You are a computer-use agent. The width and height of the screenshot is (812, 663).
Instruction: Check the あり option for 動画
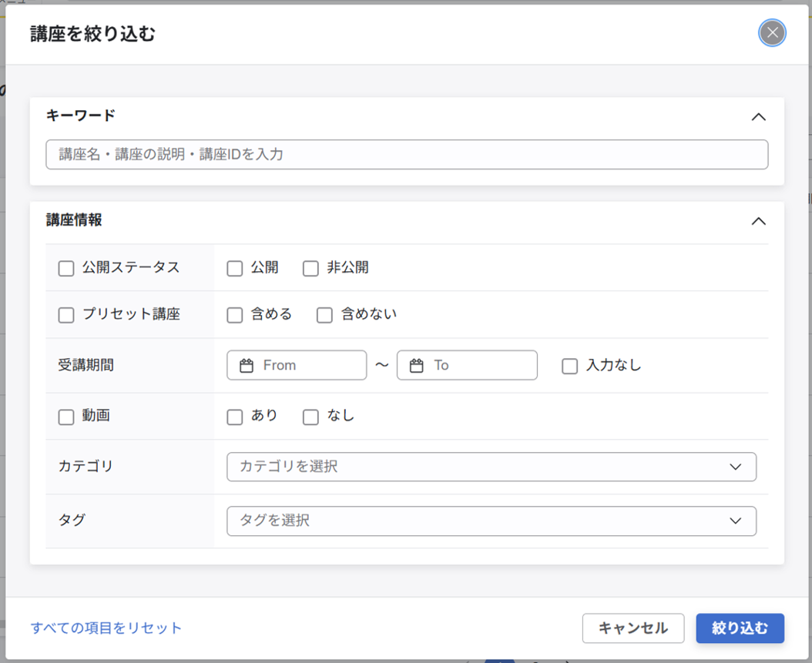pos(235,416)
